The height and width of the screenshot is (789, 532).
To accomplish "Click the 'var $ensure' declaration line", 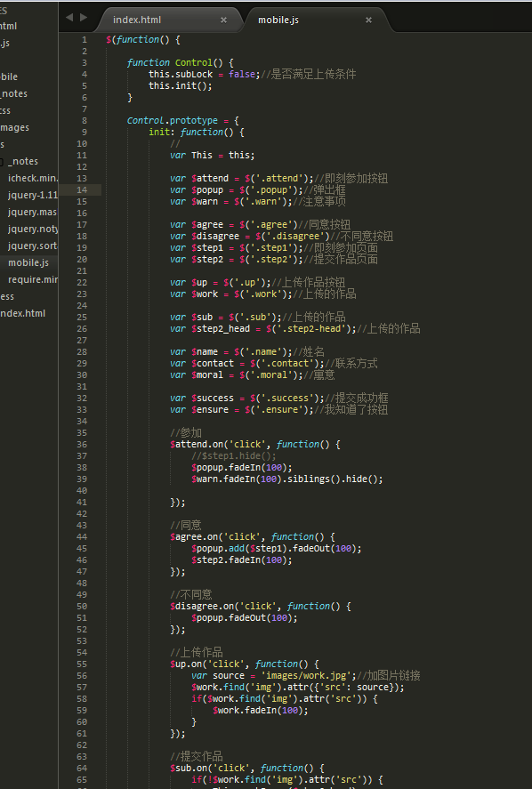I will click(278, 410).
